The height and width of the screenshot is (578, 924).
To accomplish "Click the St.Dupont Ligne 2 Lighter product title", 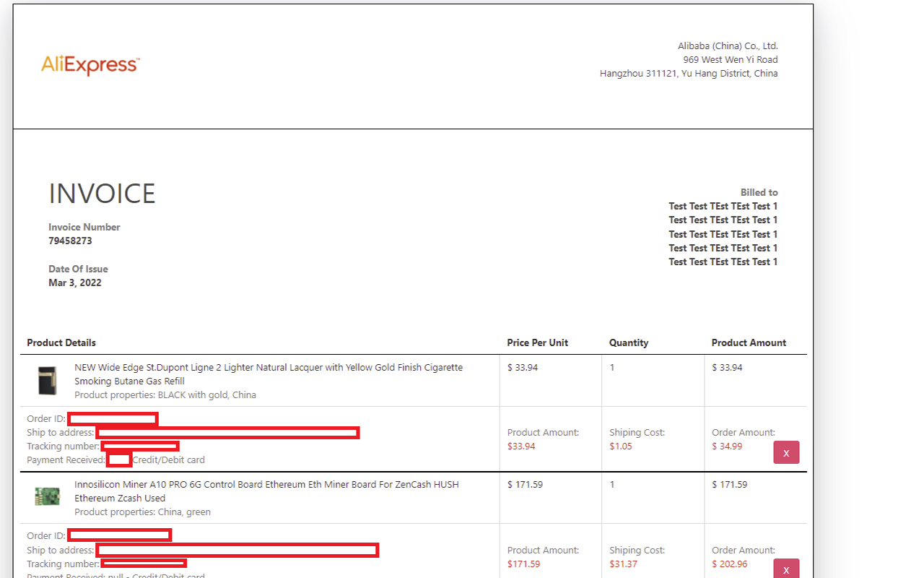I will pos(269,374).
